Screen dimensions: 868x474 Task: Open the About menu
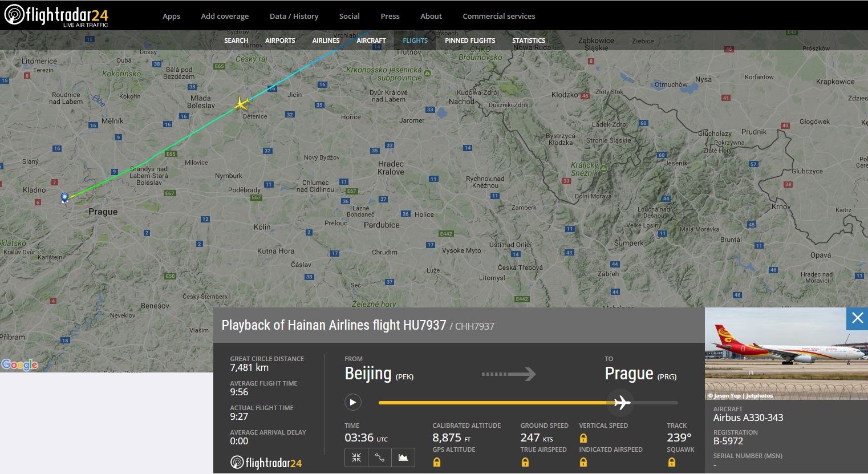[x=431, y=16]
